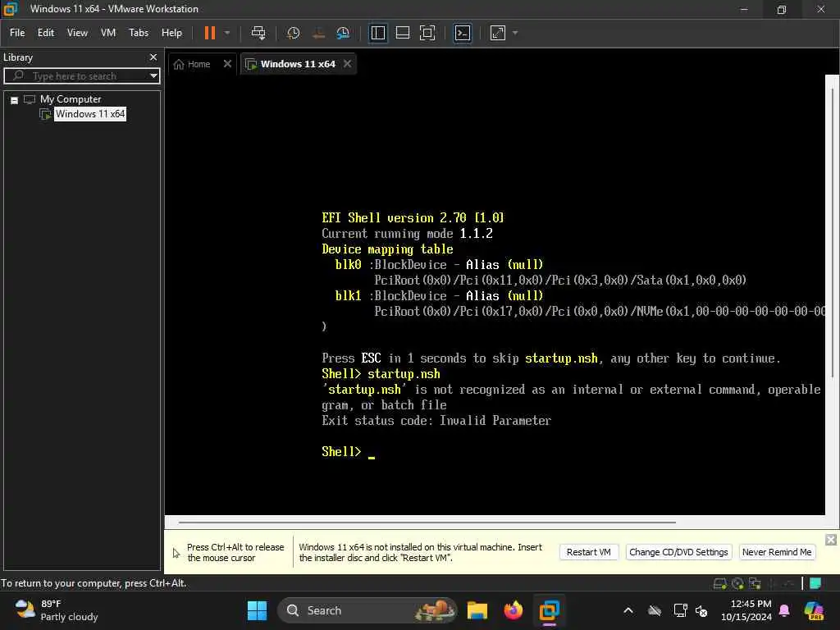840x630 pixels.
Task: Click the horizontal scrollbar under console
Action: pos(427,522)
